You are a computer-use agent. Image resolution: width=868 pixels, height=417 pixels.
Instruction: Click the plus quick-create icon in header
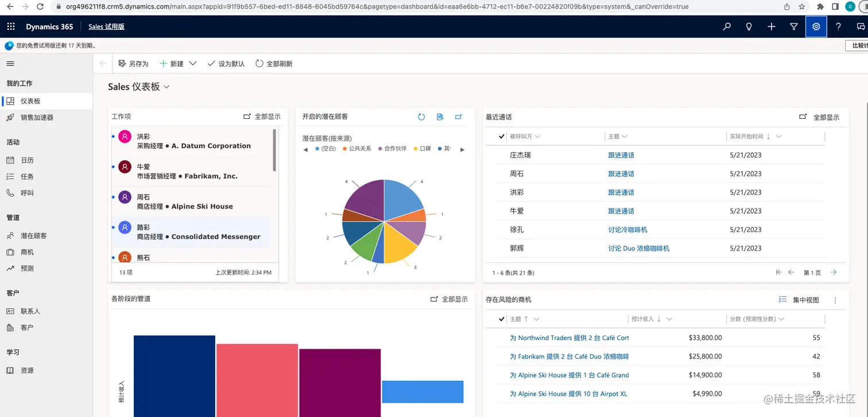[772, 26]
